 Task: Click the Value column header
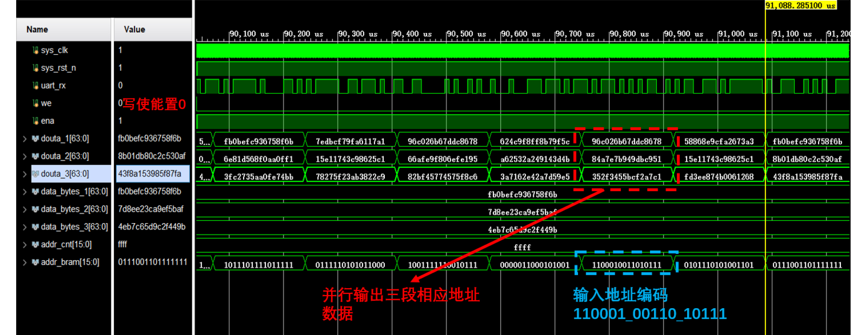(x=134, y=30)
